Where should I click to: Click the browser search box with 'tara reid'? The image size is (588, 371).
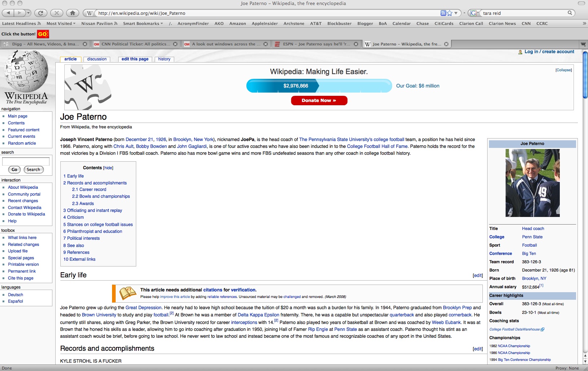(x=524, y=13)
